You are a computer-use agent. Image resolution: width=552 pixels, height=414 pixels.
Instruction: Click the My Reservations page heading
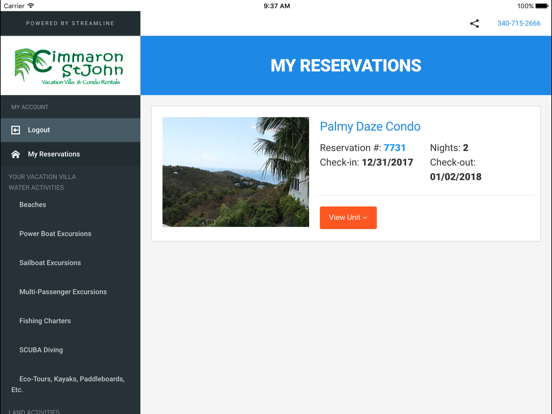(x=346, y=65)
